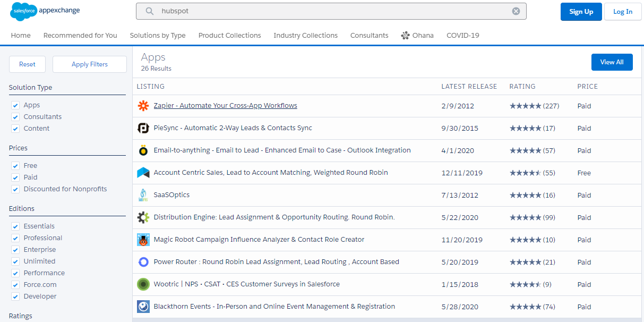Open the Zapier app icon

(x=143, y=106)
